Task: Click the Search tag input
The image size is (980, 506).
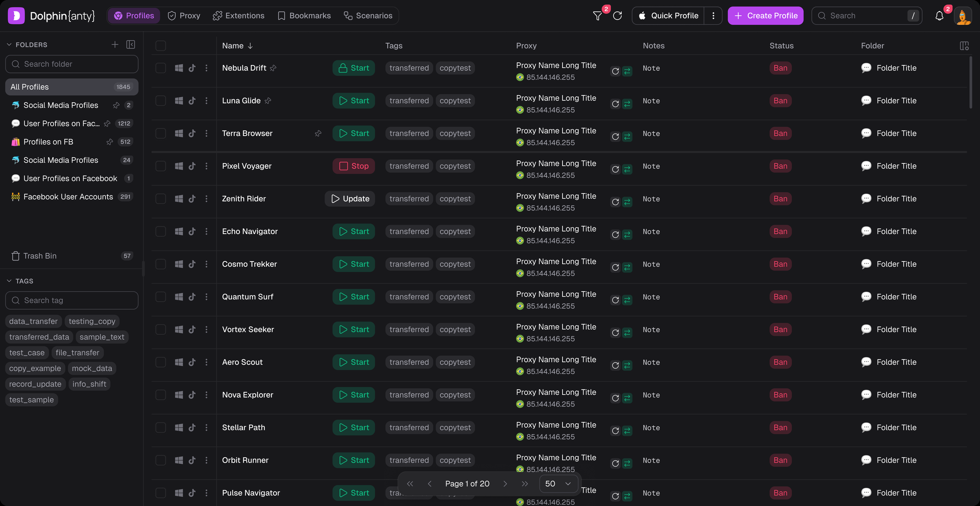Action: click(72, 300)
